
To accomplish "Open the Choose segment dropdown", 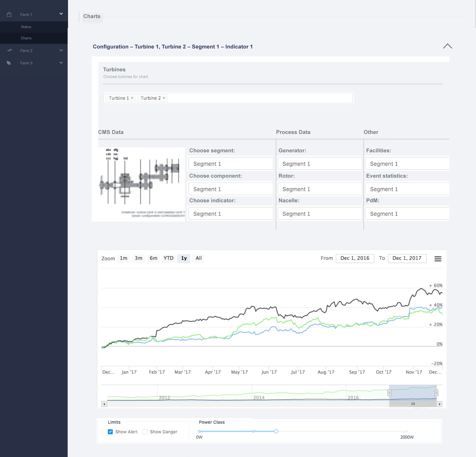I will 230,164.
